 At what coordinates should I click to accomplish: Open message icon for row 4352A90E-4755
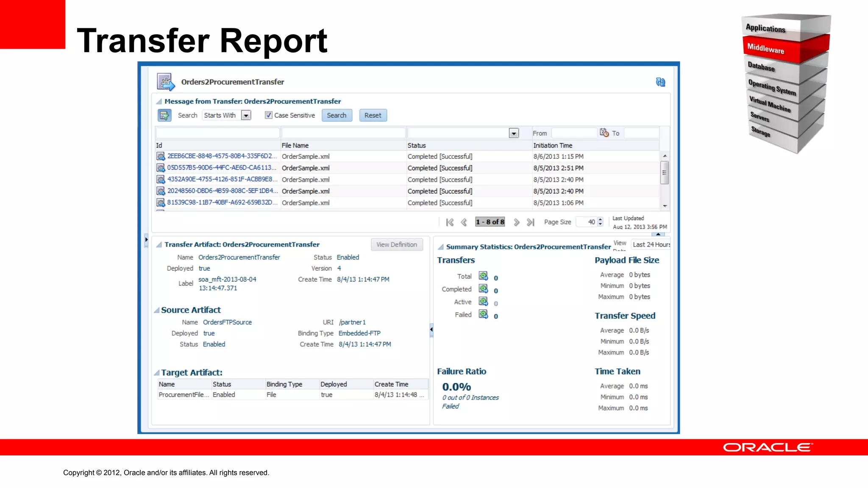(161, 180)
